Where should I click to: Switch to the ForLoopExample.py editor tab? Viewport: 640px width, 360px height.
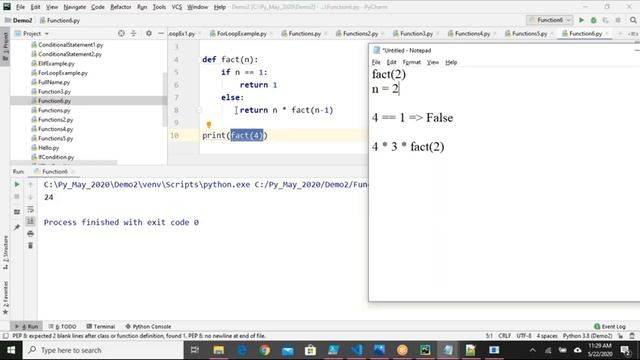pos(242,33)
